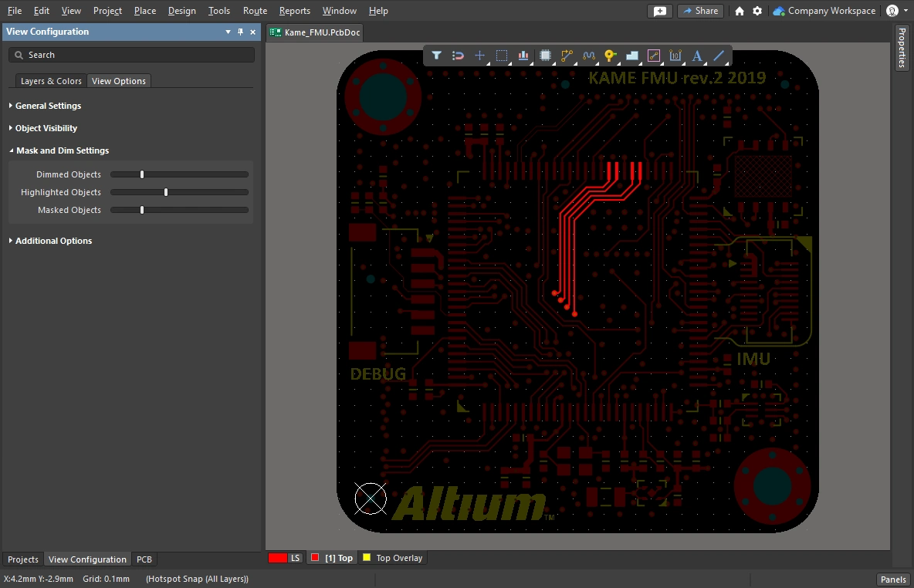Pin the View Configuration panel
Viewport: 914px width, 588px height.
240,32
